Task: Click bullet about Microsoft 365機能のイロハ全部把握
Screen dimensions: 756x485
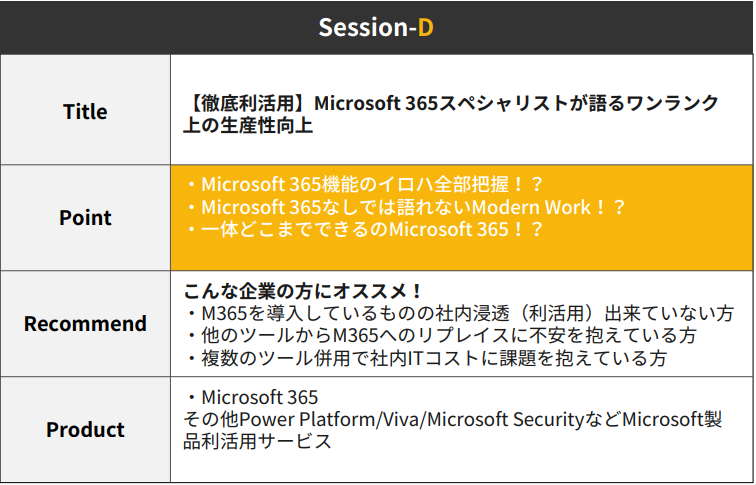Action: pos(364,184)
